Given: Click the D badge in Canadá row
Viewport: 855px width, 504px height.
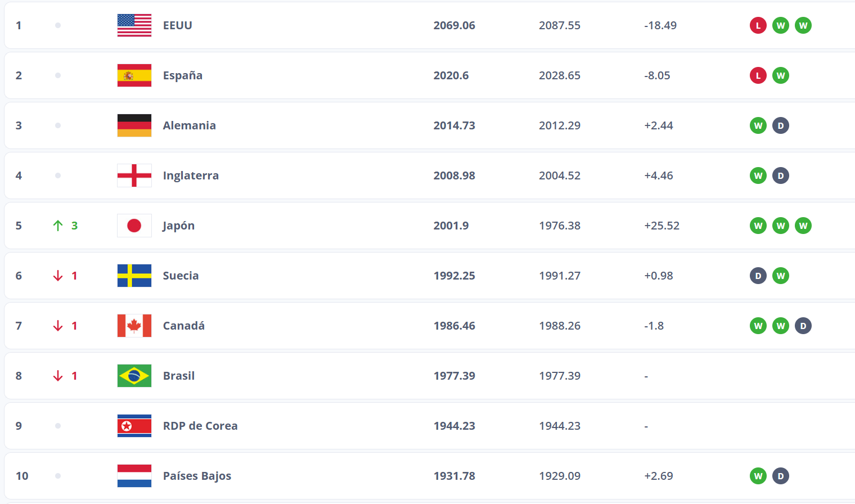Looking at the screenshot, I should [803, 326].
